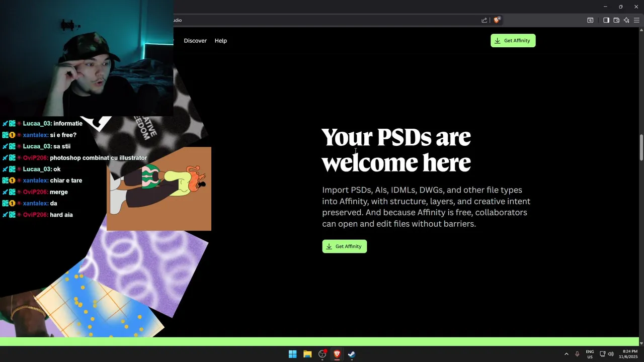The height and width of the screenshot is (362, 644).
Task: Click Lucaa_03 message 'ok'
Action: click(x=57, y=169)
